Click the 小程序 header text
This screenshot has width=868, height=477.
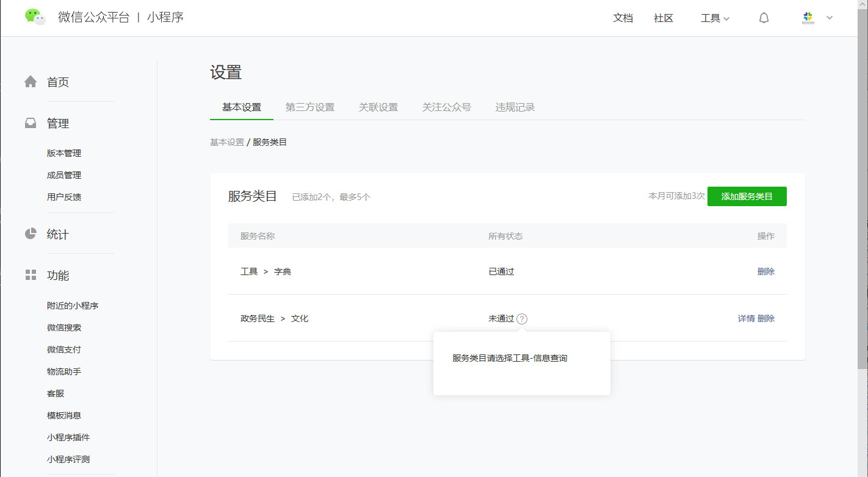pos(165,17)
